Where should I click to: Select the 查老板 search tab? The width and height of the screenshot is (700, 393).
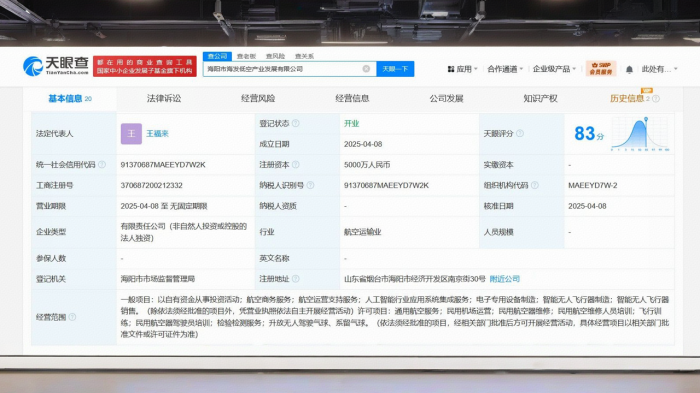[246, 56]
